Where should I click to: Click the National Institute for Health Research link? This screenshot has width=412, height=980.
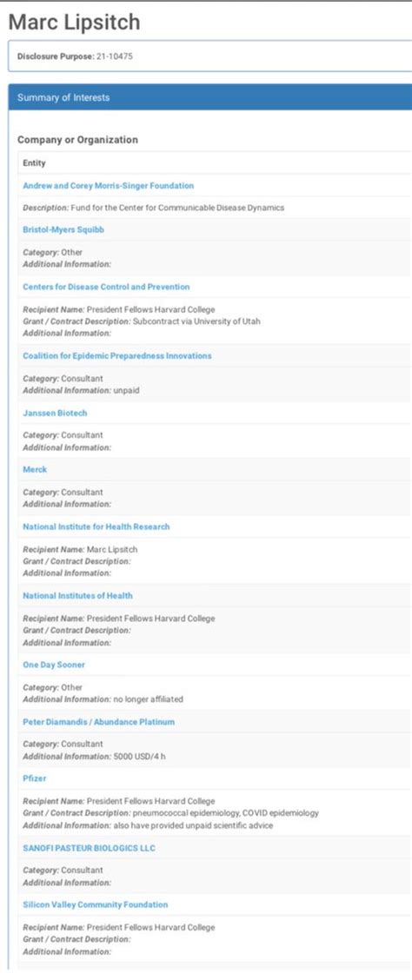coord(96,526)
